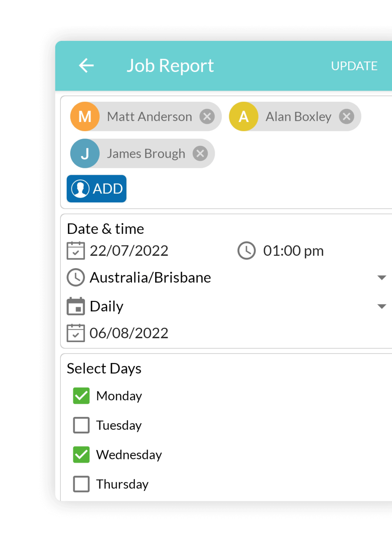Image resolution: width=392 pixels, height=556 pixels.
Task: Uncheck the Monday checkbox
Action: 81,396
